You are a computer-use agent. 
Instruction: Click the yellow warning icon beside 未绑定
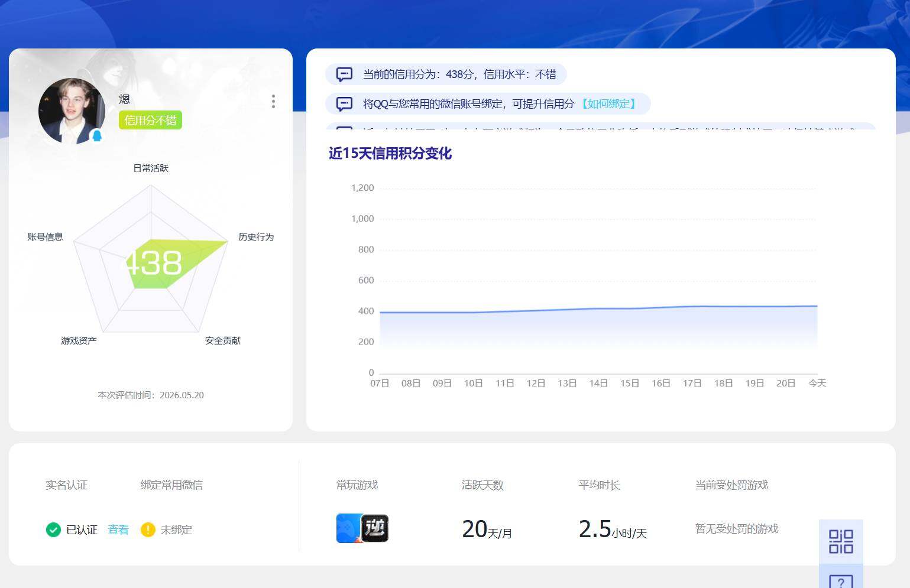point(148,529)
